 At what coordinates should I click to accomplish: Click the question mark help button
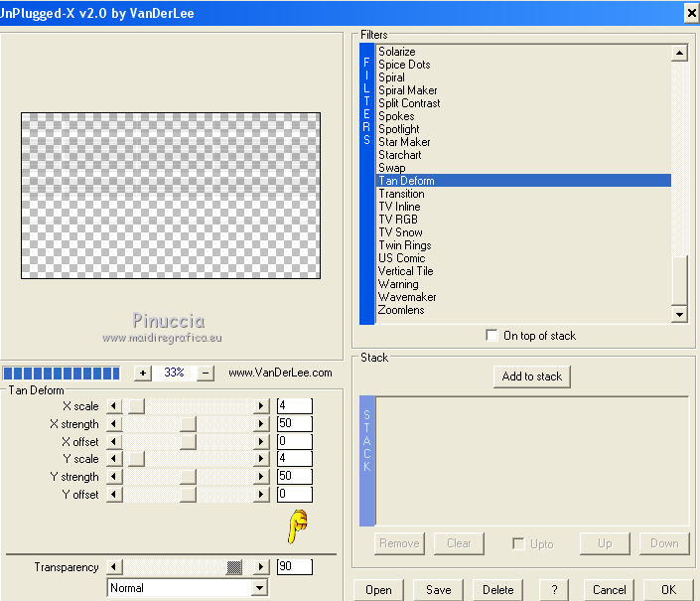pyautogui.click(x=554, y=589)
